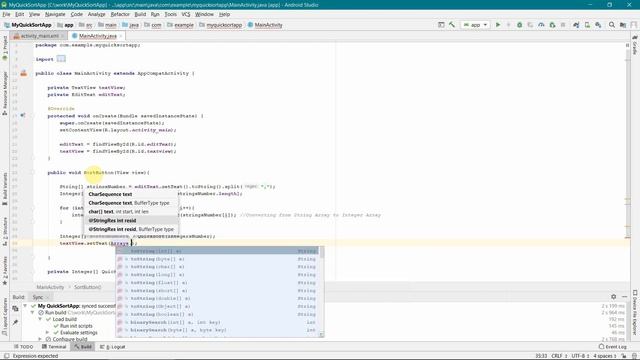Start debugging with the green bug icon
The width and height of the screenshot is (640, 360).
tap(520, 25)
